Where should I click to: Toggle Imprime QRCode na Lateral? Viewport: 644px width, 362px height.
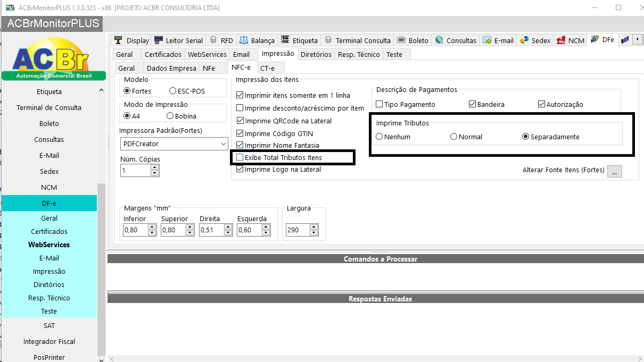(240, 121)
